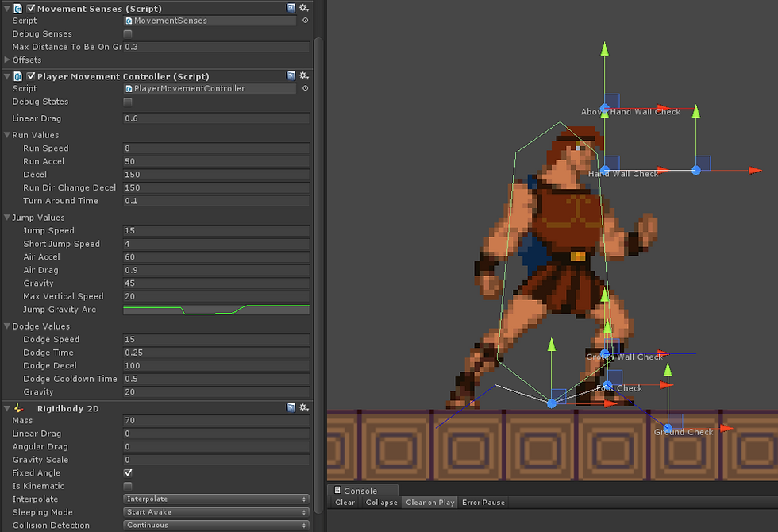This screenshot has width=778, height=532.
Task: Open the Interpolate dropdown
Action: click(x=216, y=499)
